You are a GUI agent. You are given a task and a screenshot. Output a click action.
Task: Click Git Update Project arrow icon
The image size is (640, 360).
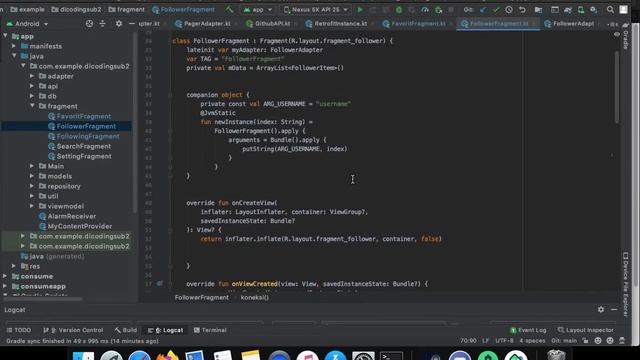point(483,9)
